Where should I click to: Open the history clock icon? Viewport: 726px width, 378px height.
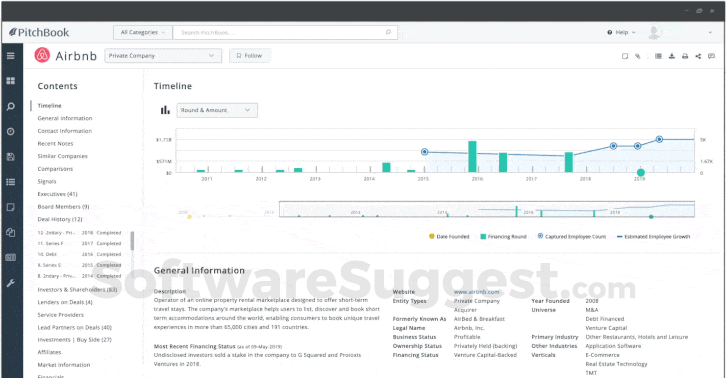[10, 132]
